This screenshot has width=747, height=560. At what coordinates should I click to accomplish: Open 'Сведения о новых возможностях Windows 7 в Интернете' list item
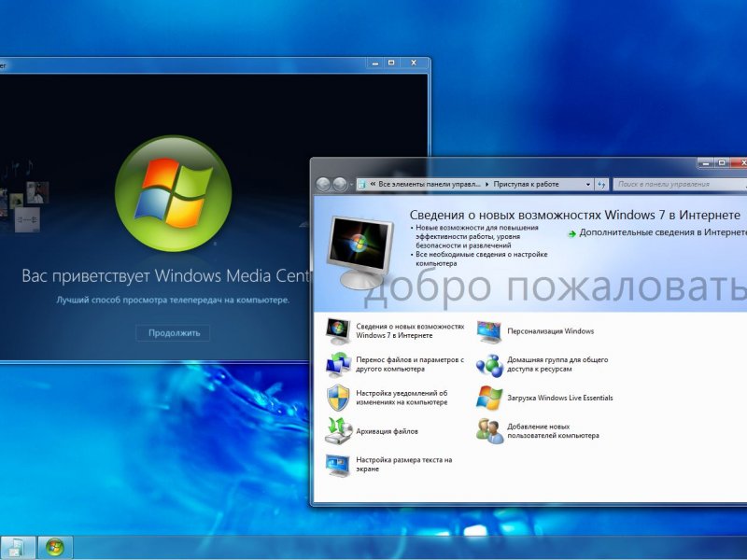click(410, 331)
